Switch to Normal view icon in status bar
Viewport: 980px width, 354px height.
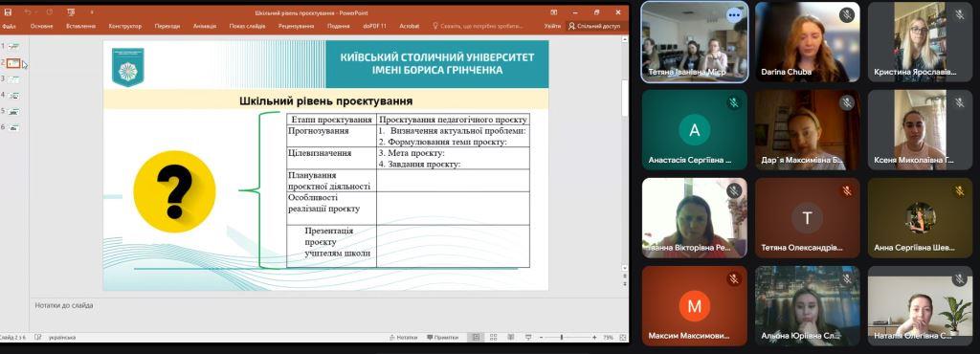477,337
